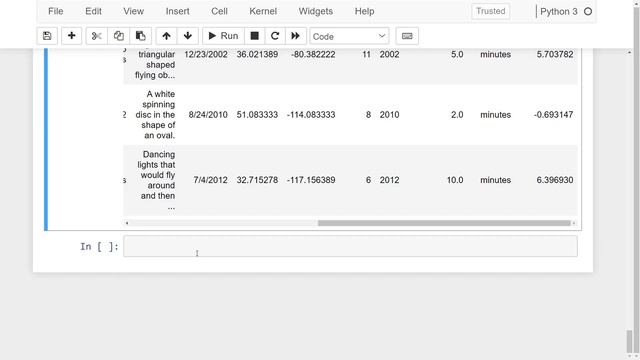The image size is (640, 360).
Task: Click the output table horizontal scrollbar thumb
Action: click(x=444, y=223)
